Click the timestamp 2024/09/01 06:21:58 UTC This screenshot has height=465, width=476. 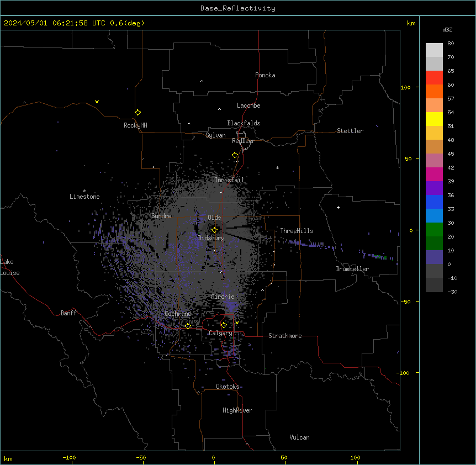point(54,23)
